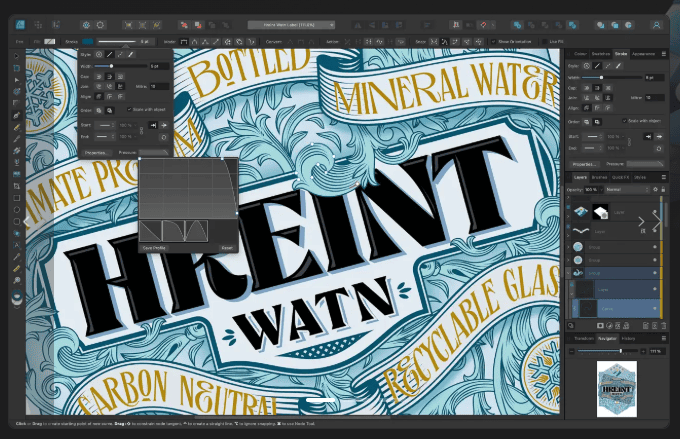Switch to the Swatches tab

point(601,54)
